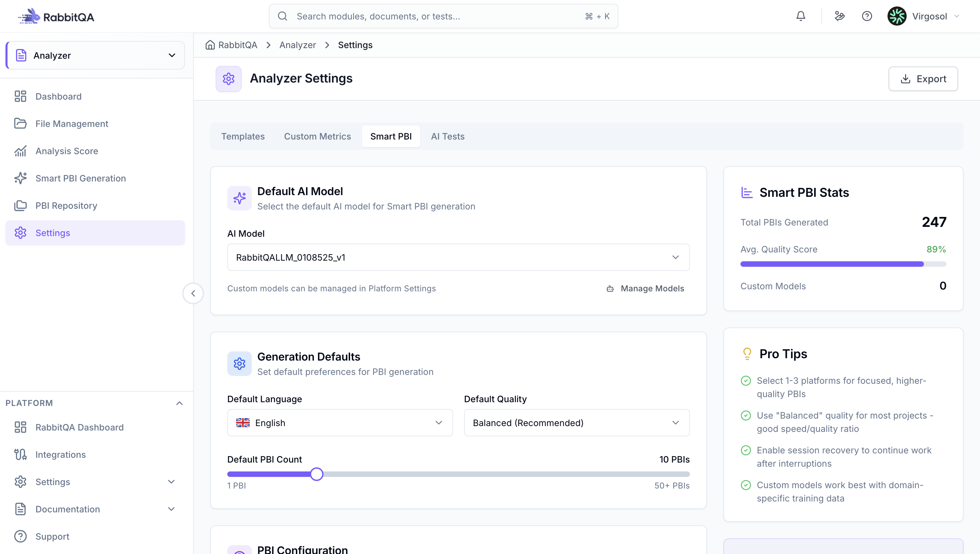Open Smart PBI Generation page
Viewport: 980px width, 554px height.
95,178
